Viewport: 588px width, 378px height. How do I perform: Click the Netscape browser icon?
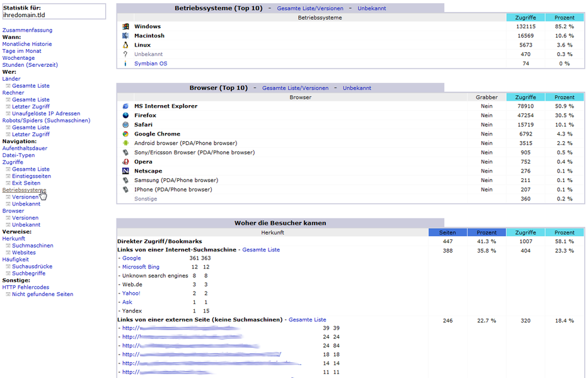pos(125,171)
